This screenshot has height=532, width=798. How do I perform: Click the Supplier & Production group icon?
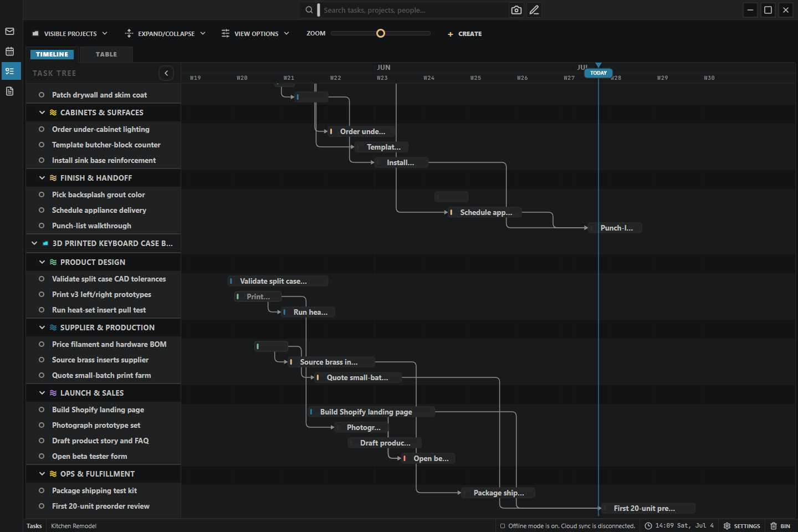tap(53, 328)
